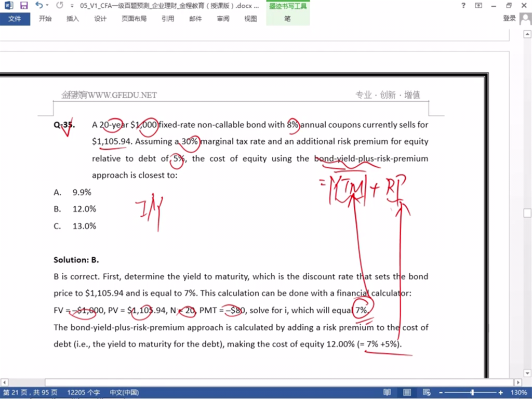This screenshot has height=399, width=532.
Task: Click header text 专业·创新·增值
Action: [x=388, y=95]
